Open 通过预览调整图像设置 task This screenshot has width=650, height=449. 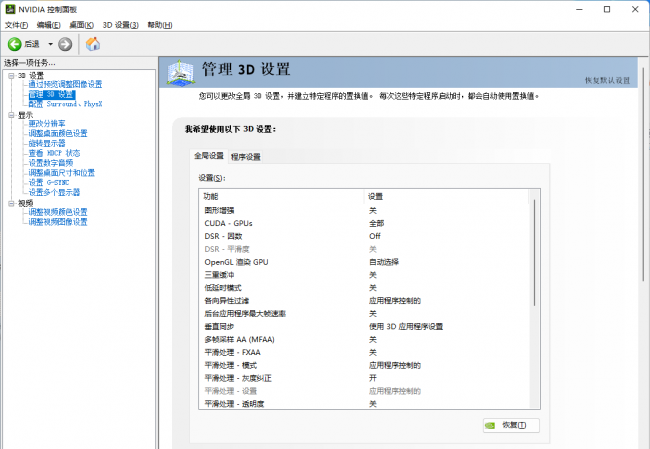pyautogui.click(x=65, y=84)
